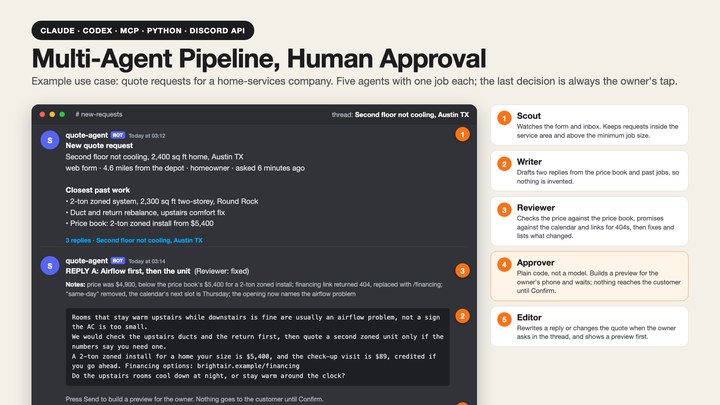Click the timestamp Today at 03:12
The height and width of the screenshot is (405, 720).
pos(147,135)
